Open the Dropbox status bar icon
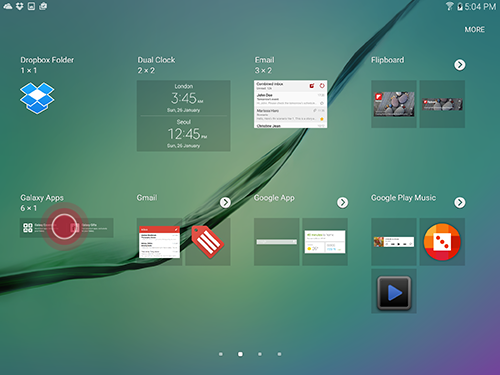This screenshot has width=500, height=375. pyautogui.click(x=20, y=6)
